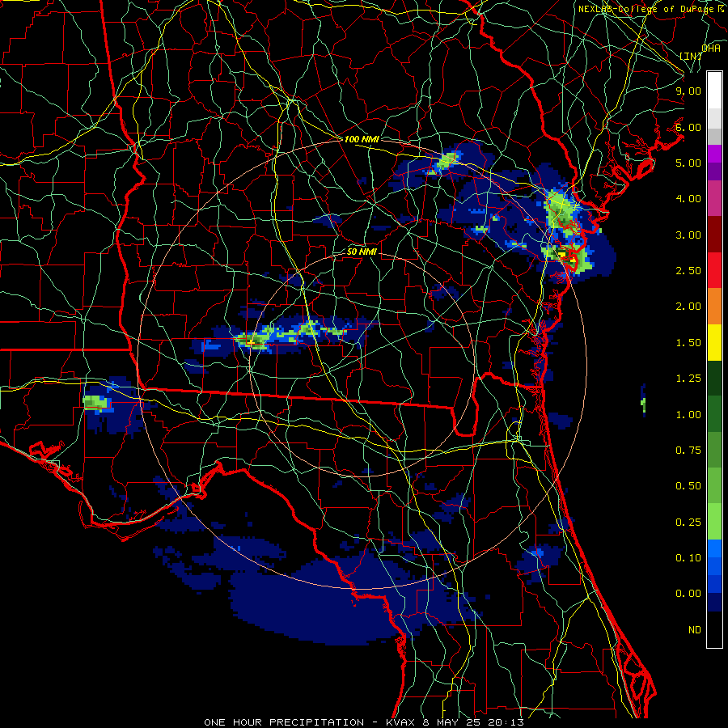Image resolution: width=728 pixels, height=728 pixels.
Task: Select the 9.00 legend value
Action: pyautogui.click(x=688, y=91)
